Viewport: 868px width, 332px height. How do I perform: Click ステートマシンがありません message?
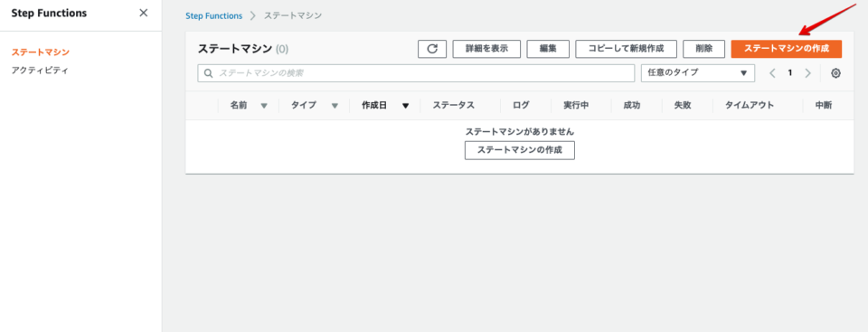point(520,132)
